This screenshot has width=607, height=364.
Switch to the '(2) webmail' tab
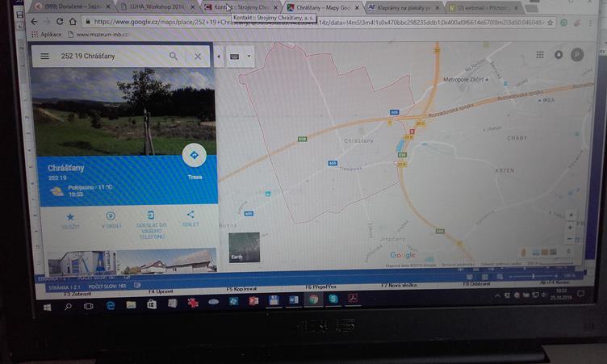point(484,7)
